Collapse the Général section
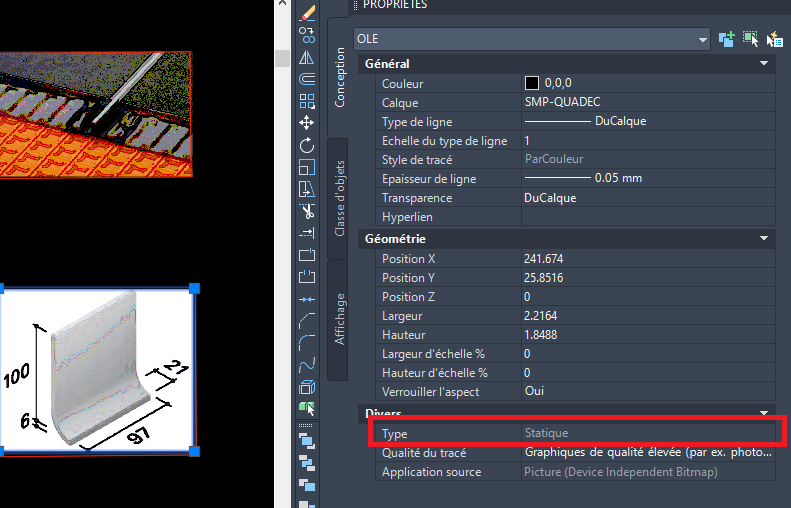This screenshot has width=791, height=508. [764, 64]
